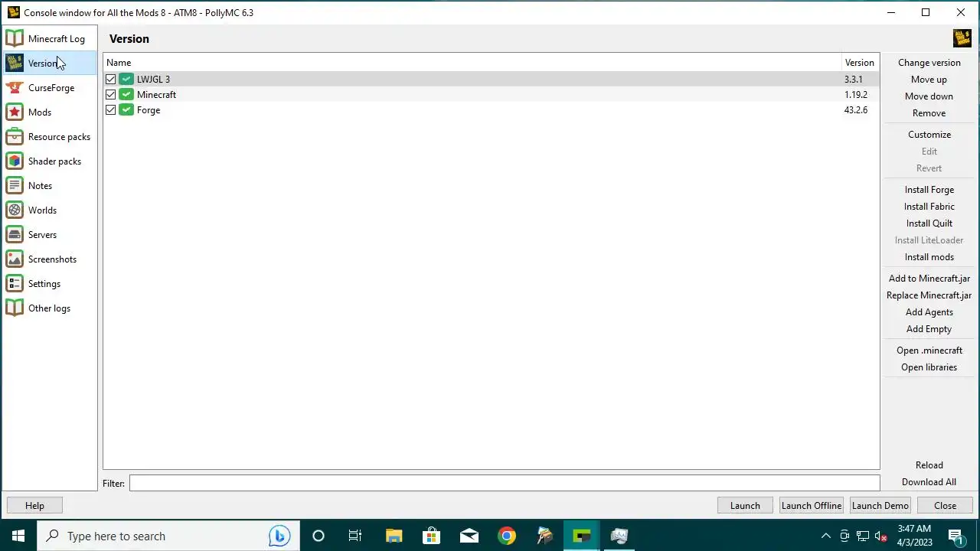Click Add Agents

click(929, 312)
